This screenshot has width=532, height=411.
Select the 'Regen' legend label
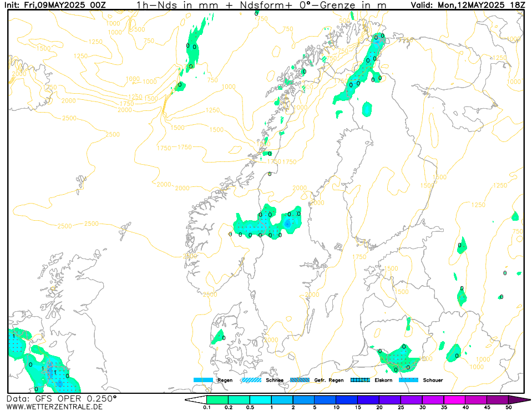click(x=225, y=380)
